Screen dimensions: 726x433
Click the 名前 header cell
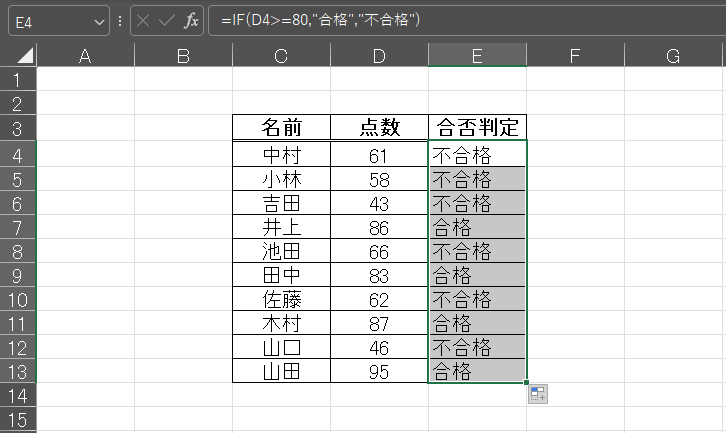coord(281,127)
